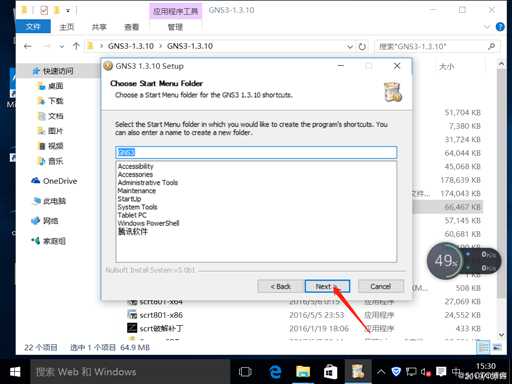Show hidden tray icons arrow
The height and width of the screenshot is (384, 512).
click(x=381, y=372)
